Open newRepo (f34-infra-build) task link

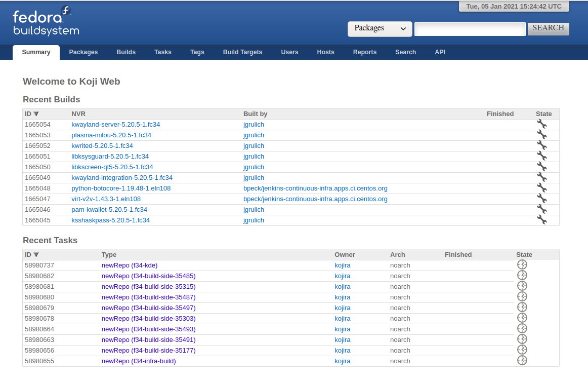139,361
